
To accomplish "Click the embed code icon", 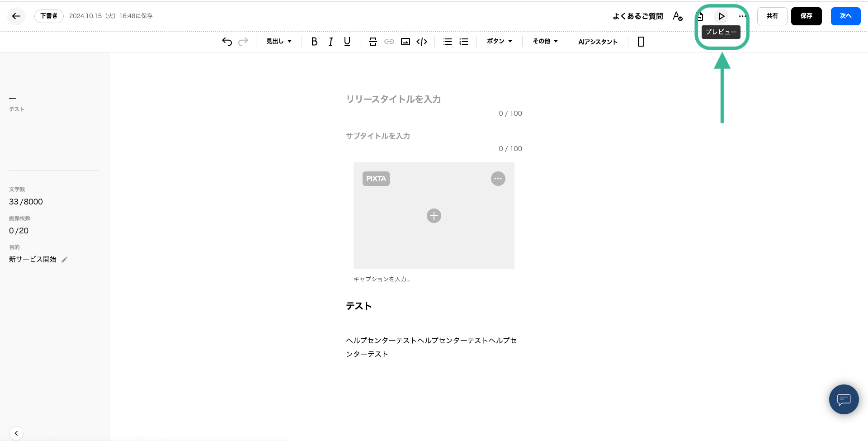I will 422,42.
